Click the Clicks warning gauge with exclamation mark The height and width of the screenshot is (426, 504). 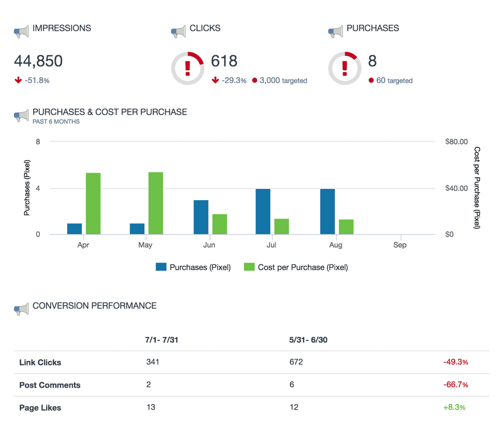pyautogui.click(x=187, y=68)
